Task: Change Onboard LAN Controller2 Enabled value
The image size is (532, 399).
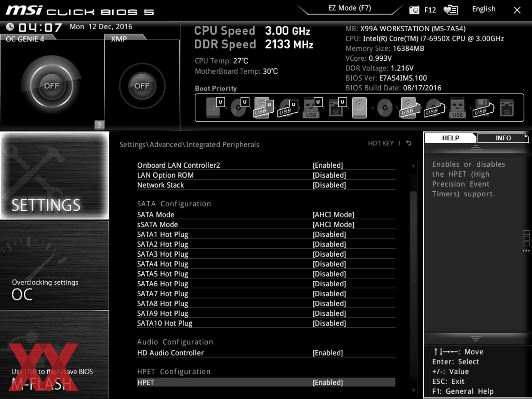Action: coord(327,165)
